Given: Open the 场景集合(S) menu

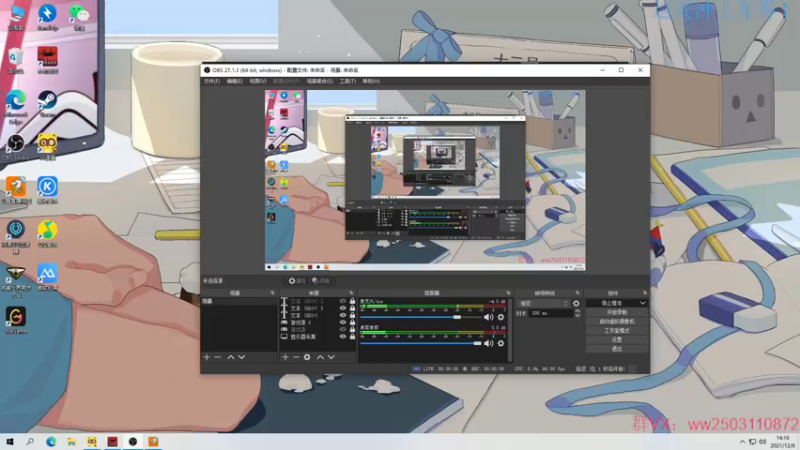Looking at the screenshot, I should 319,81.
